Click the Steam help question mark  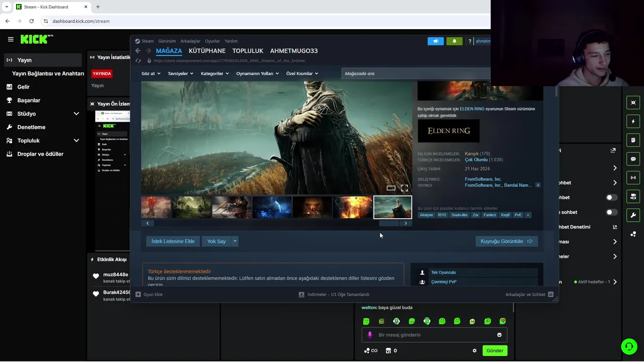click(x=469, y=41)
